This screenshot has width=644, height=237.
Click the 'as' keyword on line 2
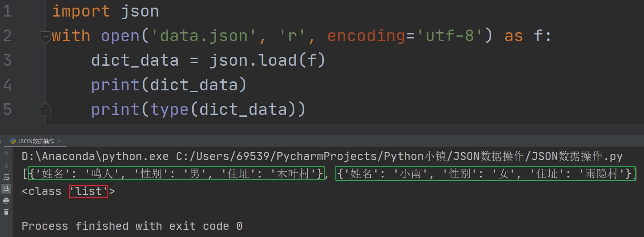[513, 36]
